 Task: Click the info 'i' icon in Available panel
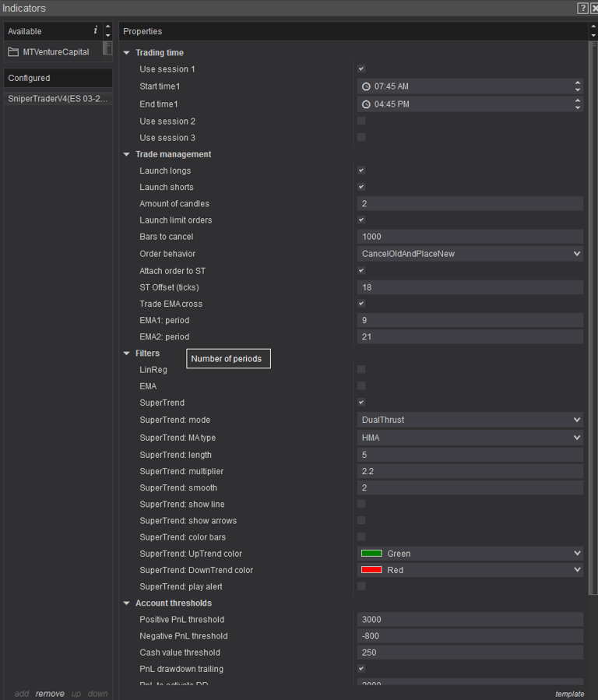tap(95, 30)
